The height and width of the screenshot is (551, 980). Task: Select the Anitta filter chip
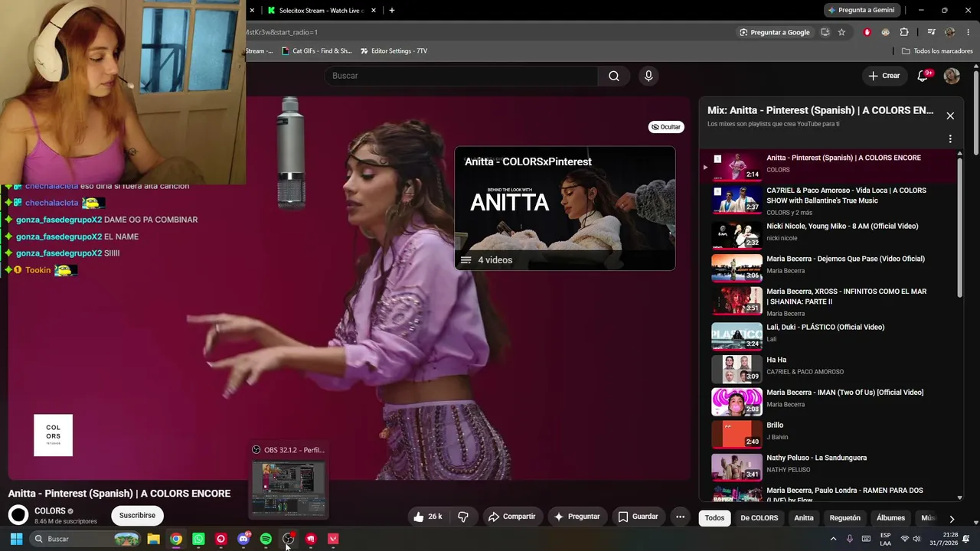pos(804,518)
